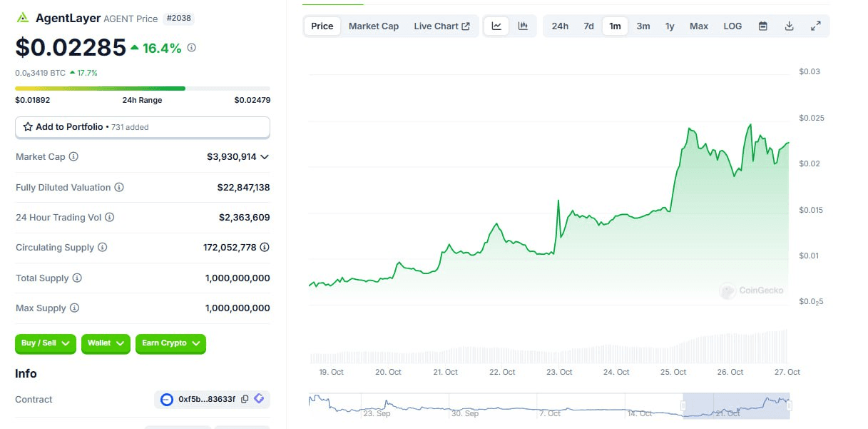Click Add to Portfolio button
The width and height of the screenshot is (868, 429).
(143, 127)
